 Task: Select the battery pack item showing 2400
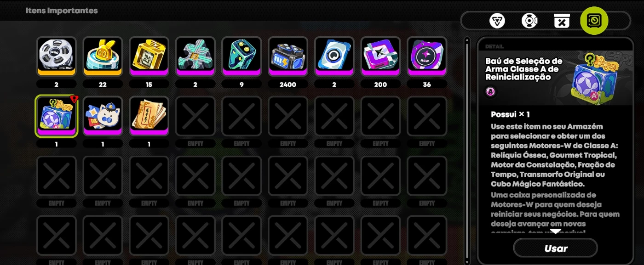coord(288,56)
